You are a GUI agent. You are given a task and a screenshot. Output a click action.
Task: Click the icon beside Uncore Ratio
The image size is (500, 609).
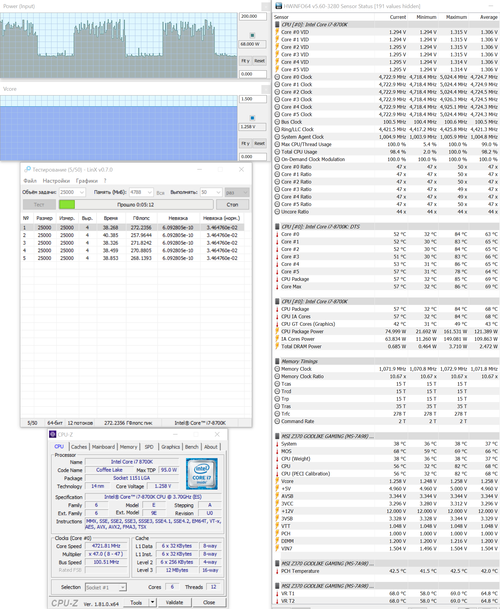pos(277,212)
